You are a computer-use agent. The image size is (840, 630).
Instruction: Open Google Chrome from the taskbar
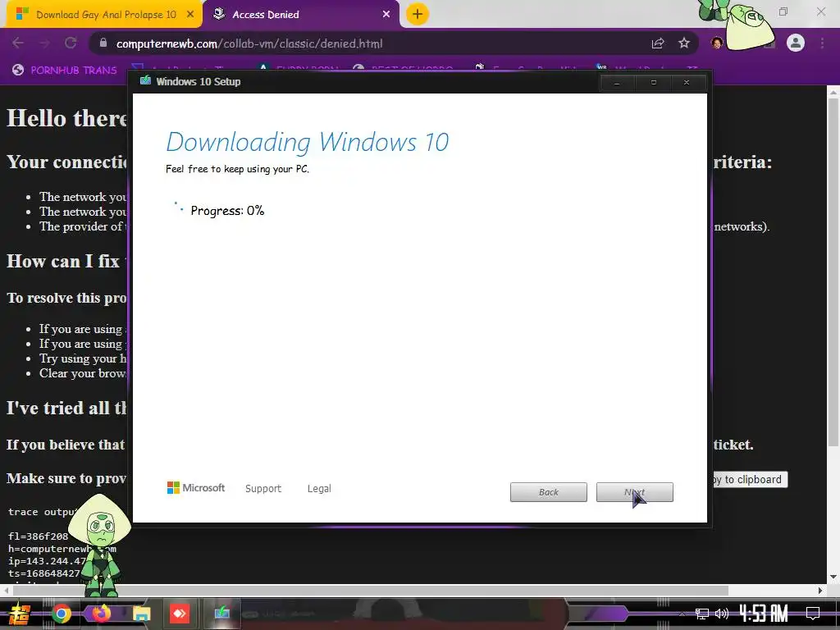pos(61,614)
